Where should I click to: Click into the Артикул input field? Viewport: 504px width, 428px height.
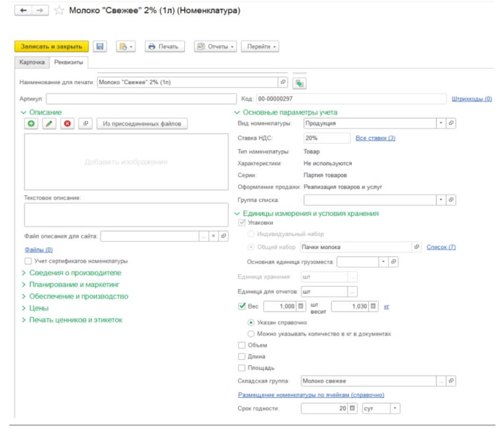(140, 99)
